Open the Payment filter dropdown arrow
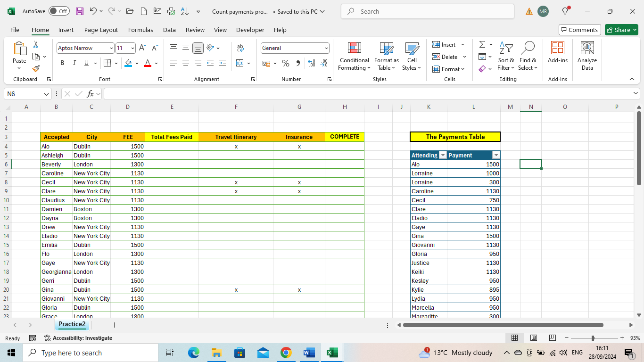The width and height of the screenshot is (644, 362). pos(496,156)
